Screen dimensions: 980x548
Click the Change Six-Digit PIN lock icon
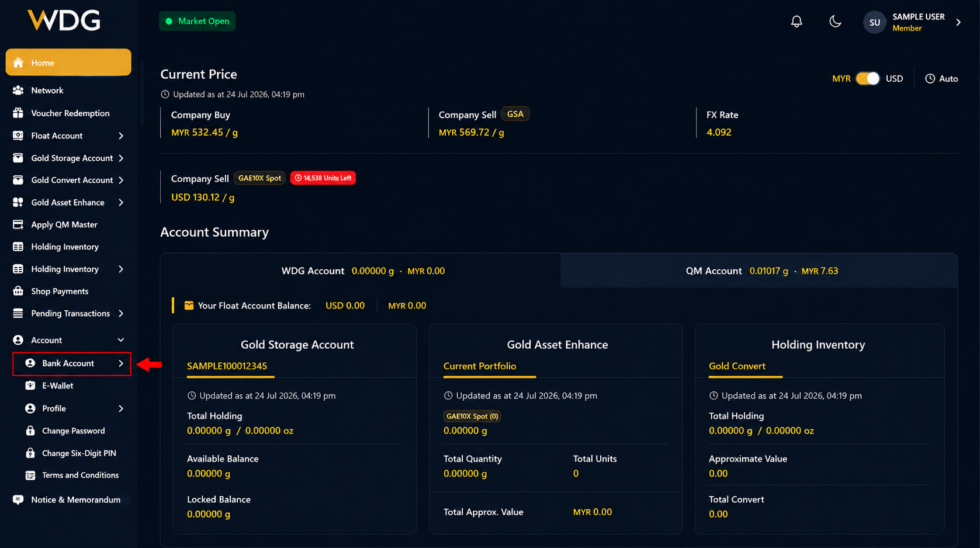[x=30, y=453]
